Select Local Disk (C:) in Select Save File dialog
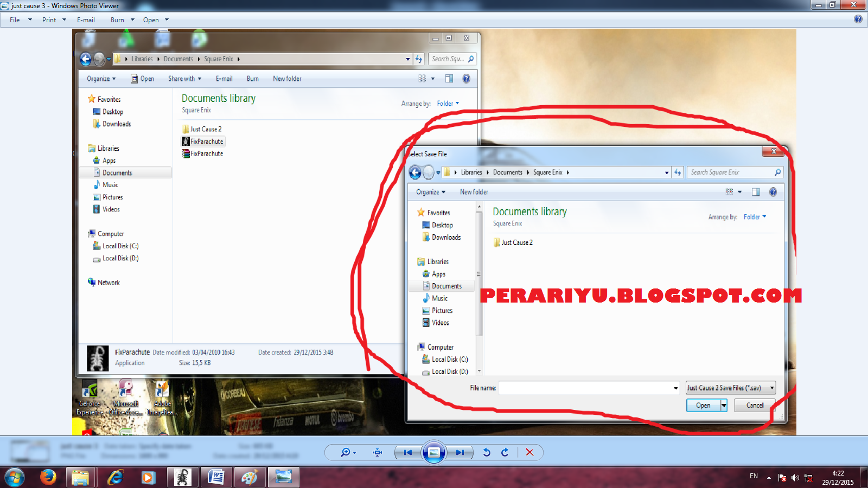 [x=445, y=359]
